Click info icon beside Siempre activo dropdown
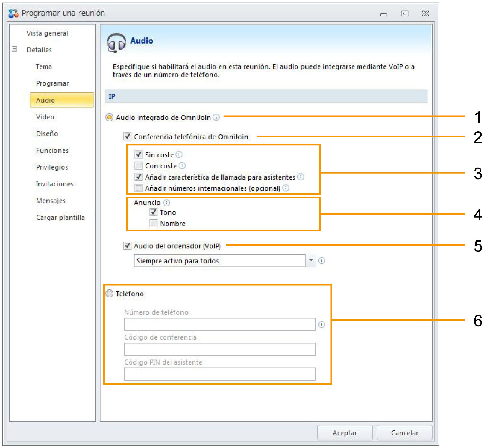The height and width of the screenshot is (448, 484). (322, 261)
